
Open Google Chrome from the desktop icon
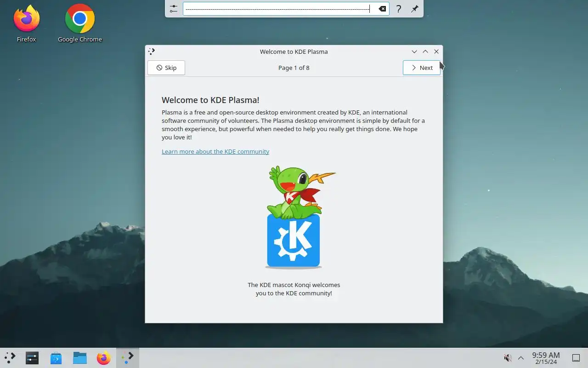[x=80, y=23]
